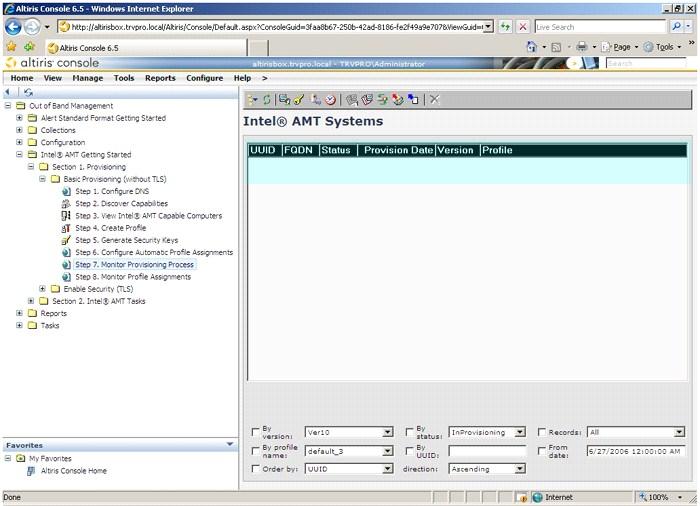Open the Help menu
This screenshot has height=506, width=700.
pos(242,78)
